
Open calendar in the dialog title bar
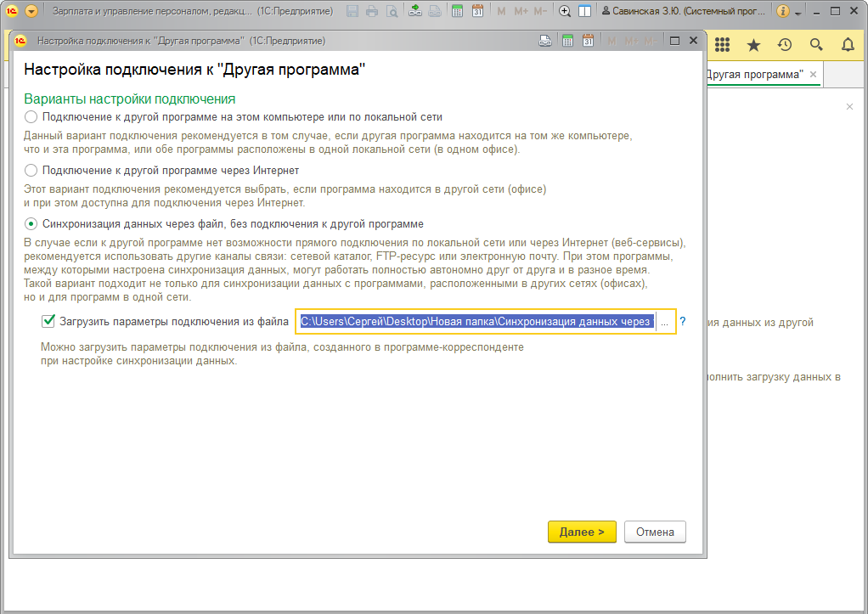[x=587, y=41]
